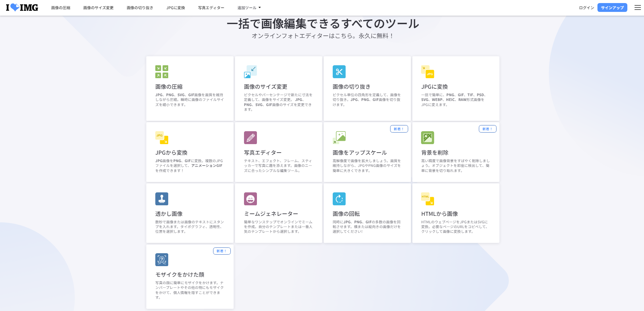The image size is (644, 311).
Task: Select the HTML to Image (HTMLから画像) icon
Action: pos(428,199)
